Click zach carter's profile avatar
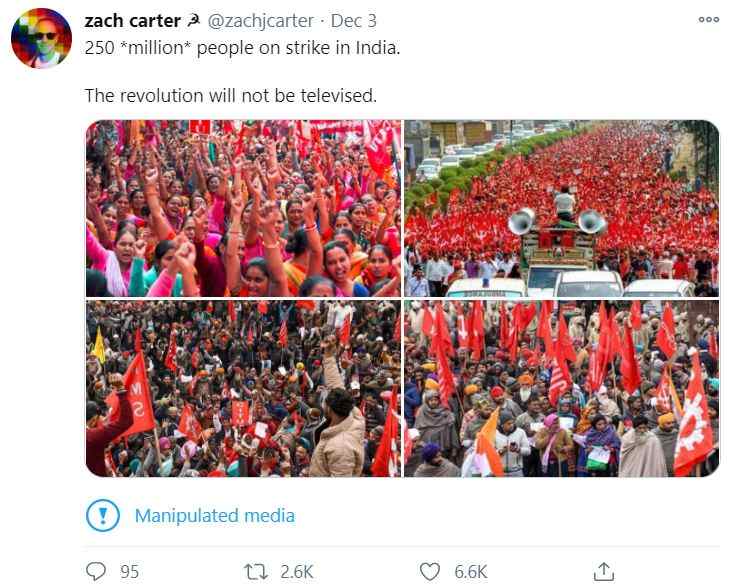The width and height of the screenshot is (729, 586). 41,38
